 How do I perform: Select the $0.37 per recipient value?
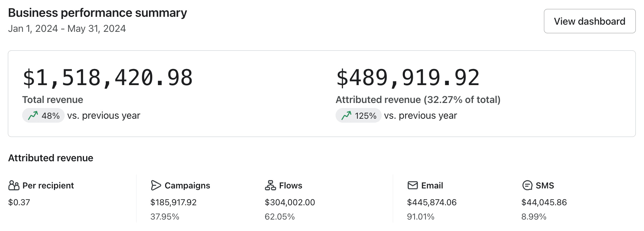point(19,202)
